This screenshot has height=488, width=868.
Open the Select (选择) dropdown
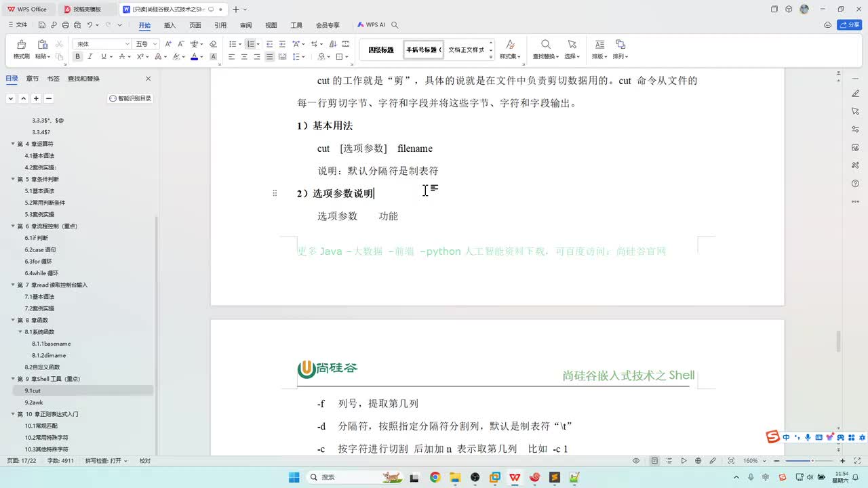[572, 57]
